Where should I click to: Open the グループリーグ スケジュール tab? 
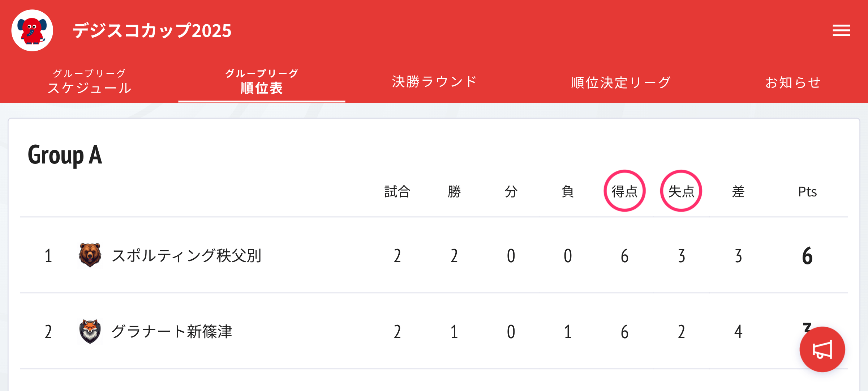pyautogui.click(x=89, y=82)
